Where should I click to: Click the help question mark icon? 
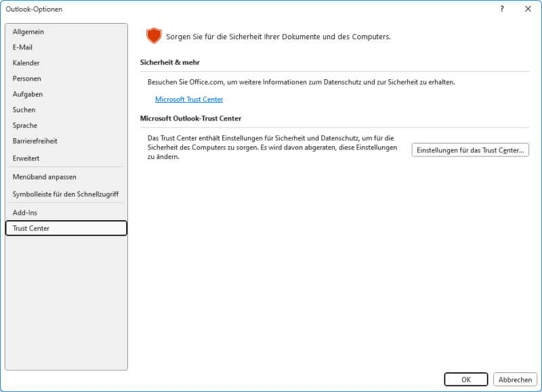tap(502, 9)
